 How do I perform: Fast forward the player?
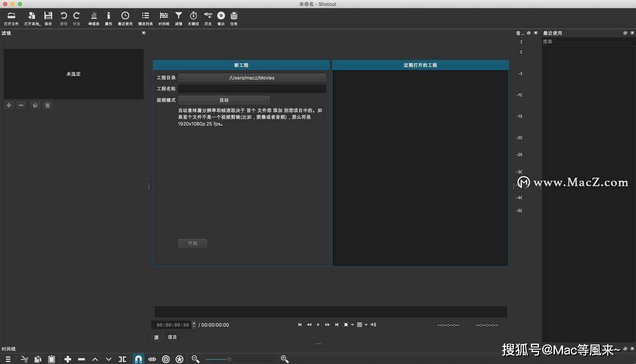pyautogui.click(x=327, y=325)
